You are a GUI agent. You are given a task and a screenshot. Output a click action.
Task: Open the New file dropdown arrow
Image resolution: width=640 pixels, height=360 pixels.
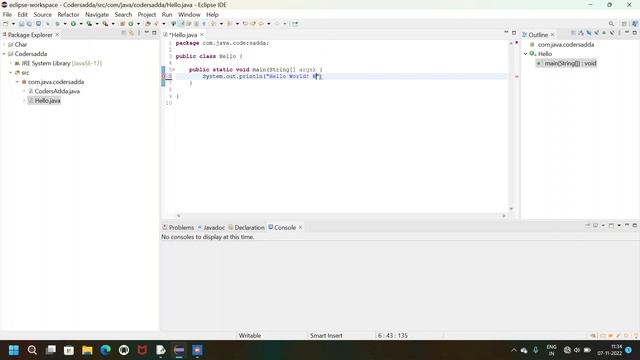click(13, 24)
